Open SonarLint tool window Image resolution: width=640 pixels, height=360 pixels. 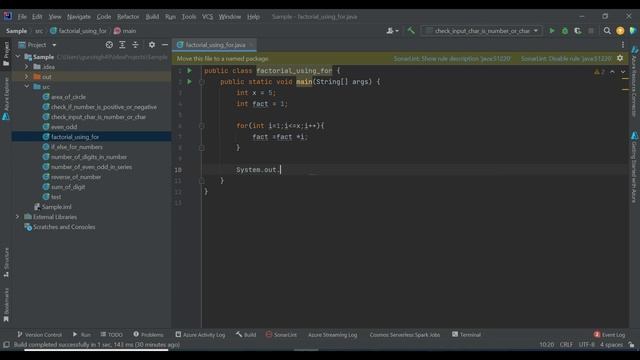point(281,335)
